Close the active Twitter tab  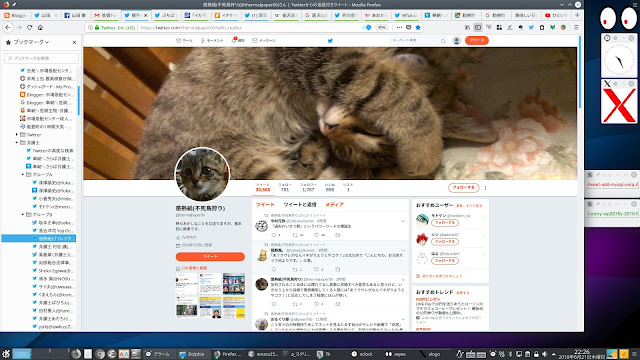point(146,15)
